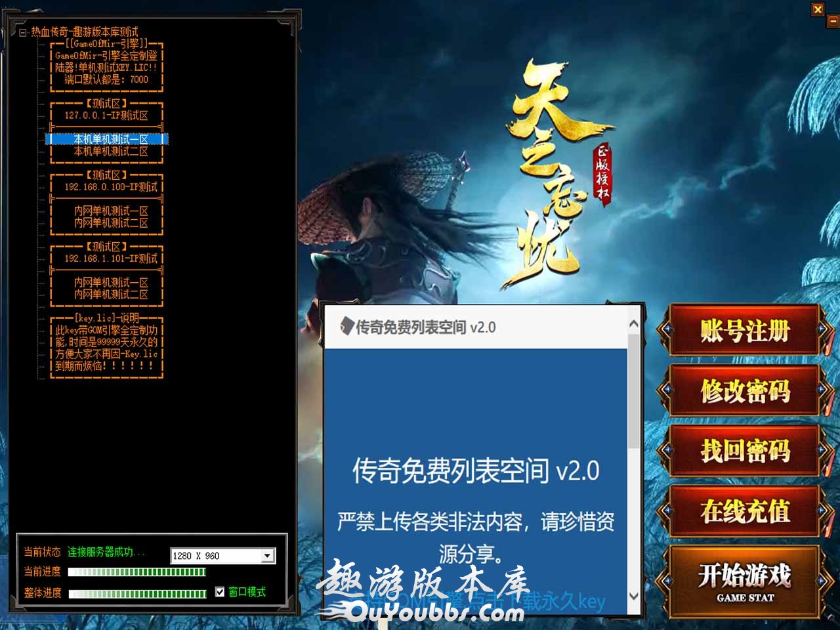Select 内网单机测试一区 under 192.168.1.101
840x630 pixels.
pos(107,282)
